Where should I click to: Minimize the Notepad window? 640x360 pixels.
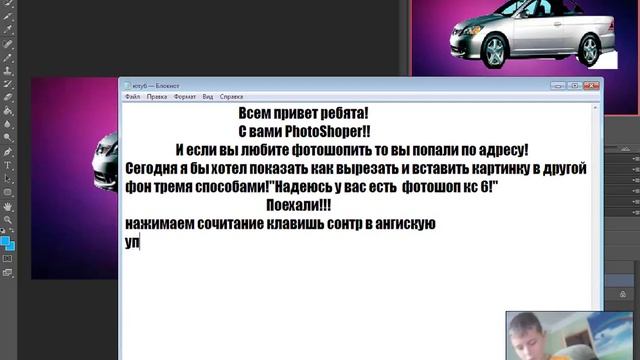[558, 86]
